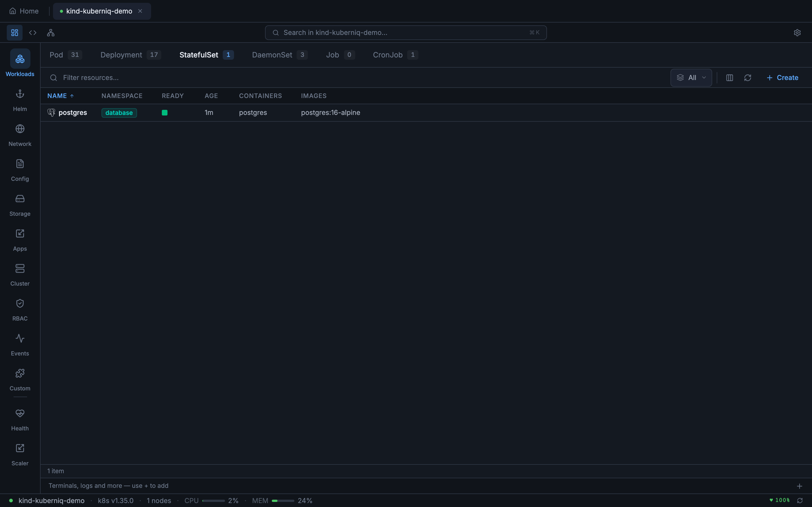Open the topology view icon

pyautogui.click(x=51, y=32)
